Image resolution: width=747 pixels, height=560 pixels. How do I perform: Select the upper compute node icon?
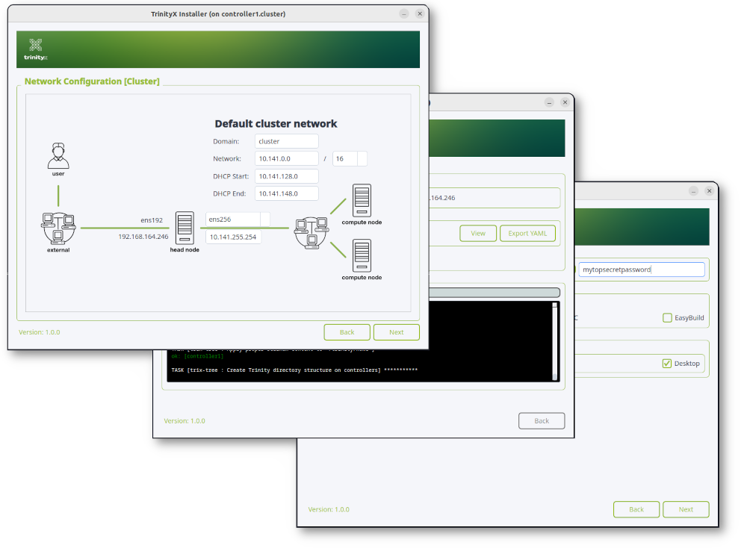(x=362, y=200)
